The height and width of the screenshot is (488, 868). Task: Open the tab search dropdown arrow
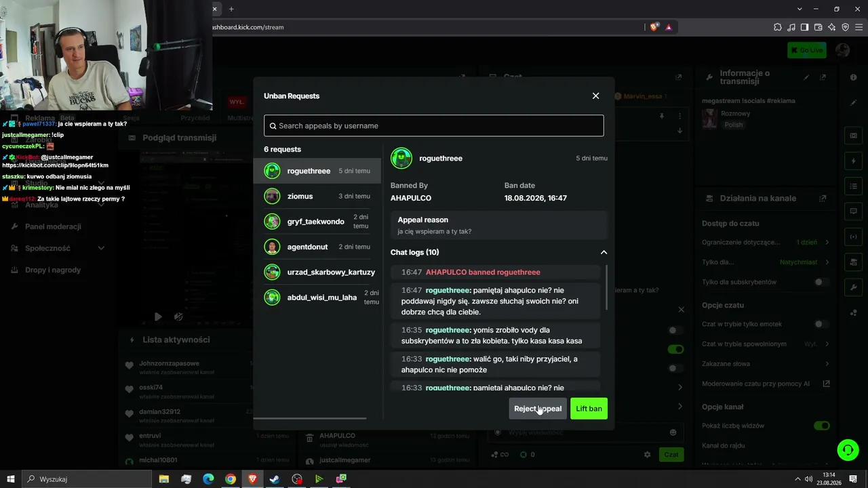pos(800,9)
